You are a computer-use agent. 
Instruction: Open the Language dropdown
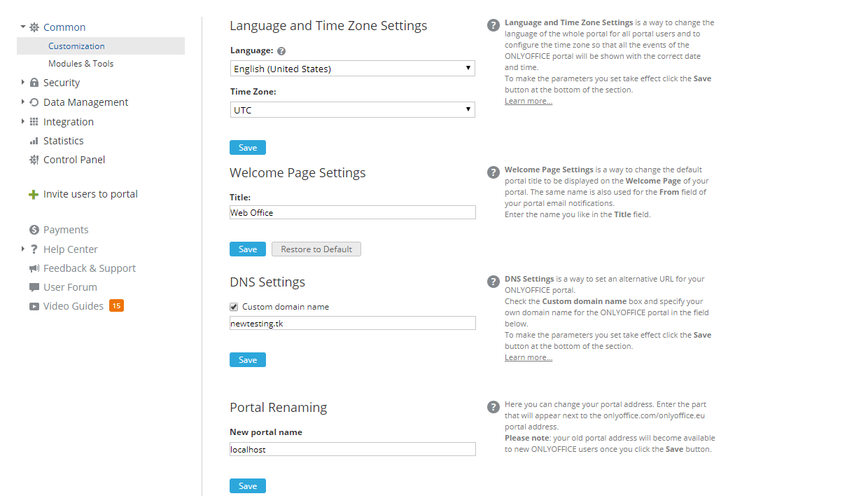pos(352,69)
